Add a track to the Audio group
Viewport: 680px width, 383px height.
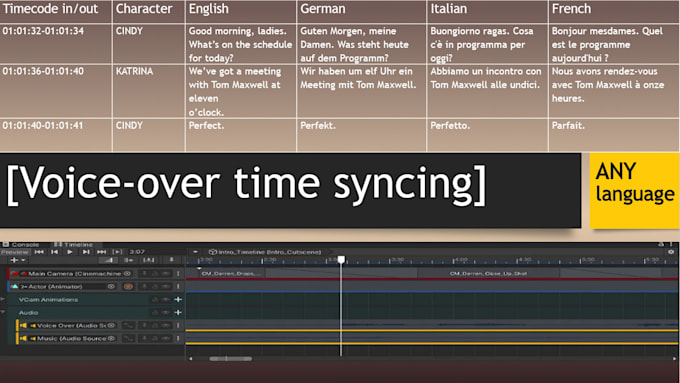(x=178, y=312)
